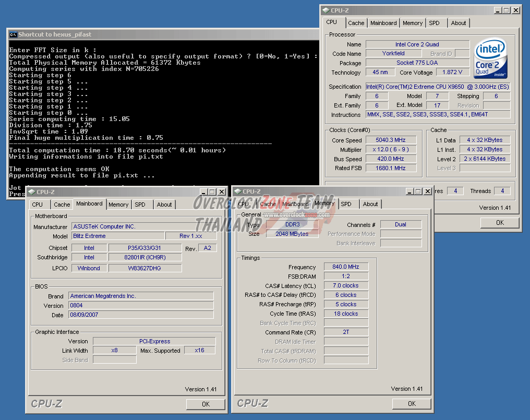Click the Specification field with X9650

(438, 87)
